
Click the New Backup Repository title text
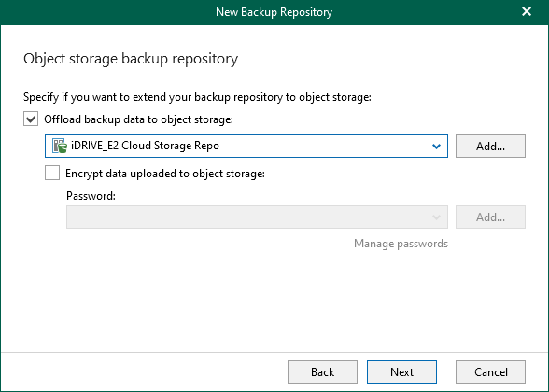click(274, 12)
